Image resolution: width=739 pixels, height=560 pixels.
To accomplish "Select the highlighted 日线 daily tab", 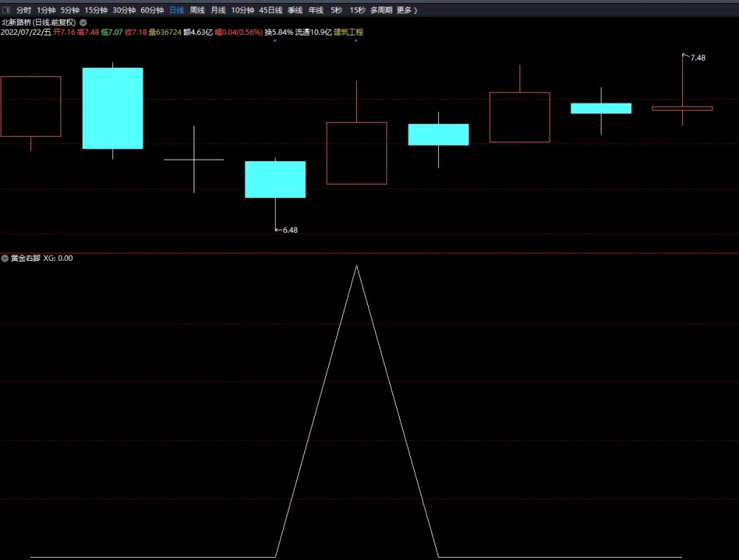I will pyautogui.click(x=177, y=10).
